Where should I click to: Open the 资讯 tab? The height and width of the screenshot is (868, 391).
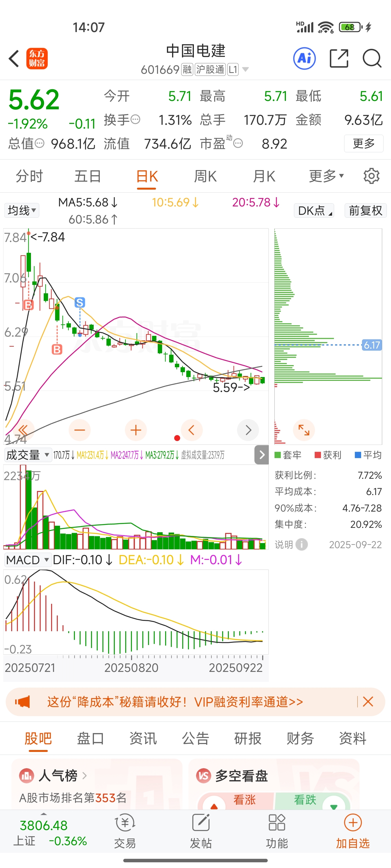(143, 738)
